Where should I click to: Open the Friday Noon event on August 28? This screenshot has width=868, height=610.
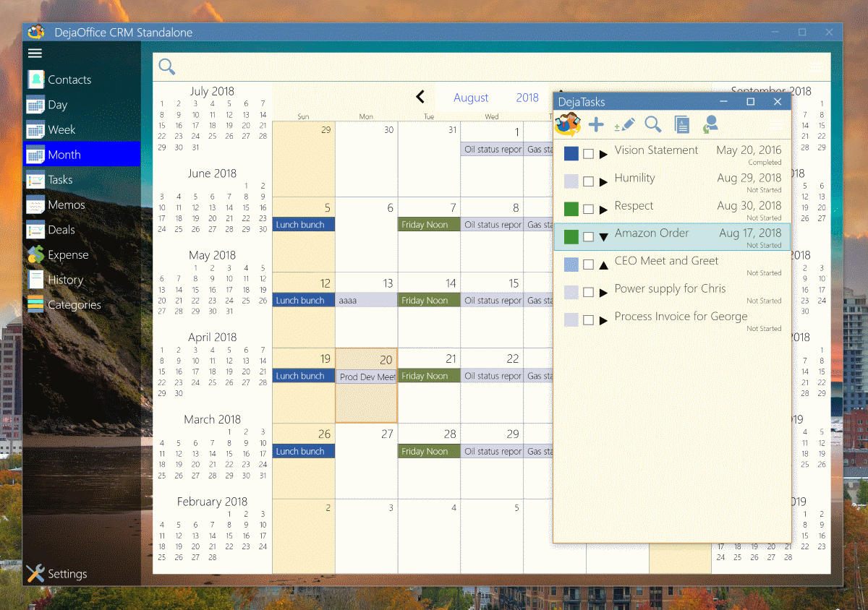click(x=429, y=451)
